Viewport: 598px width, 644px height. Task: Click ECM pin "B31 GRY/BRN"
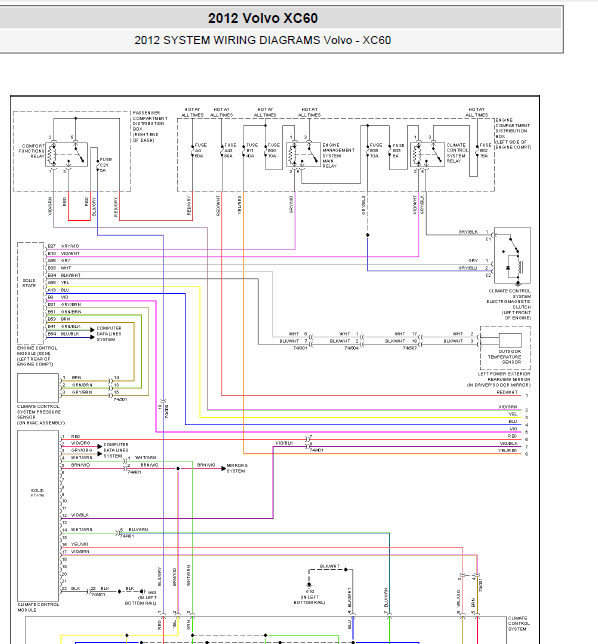pyautogui.click(x=64, y=304)
